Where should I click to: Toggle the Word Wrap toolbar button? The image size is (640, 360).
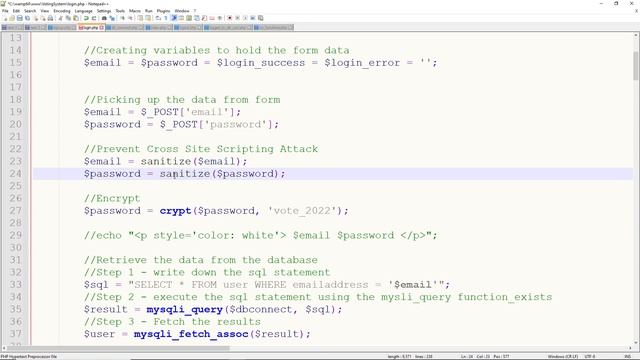pyautogui.click(x=157, y=18)
